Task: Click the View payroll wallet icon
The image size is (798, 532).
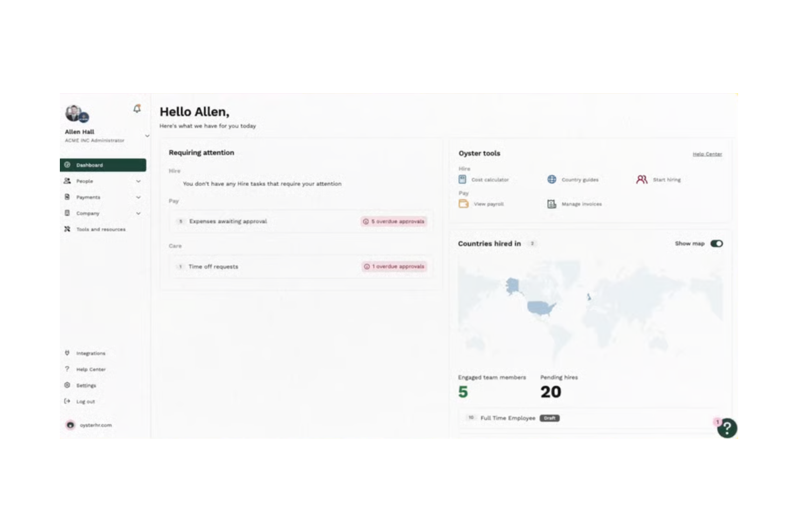Action: (x=464, y=204)
